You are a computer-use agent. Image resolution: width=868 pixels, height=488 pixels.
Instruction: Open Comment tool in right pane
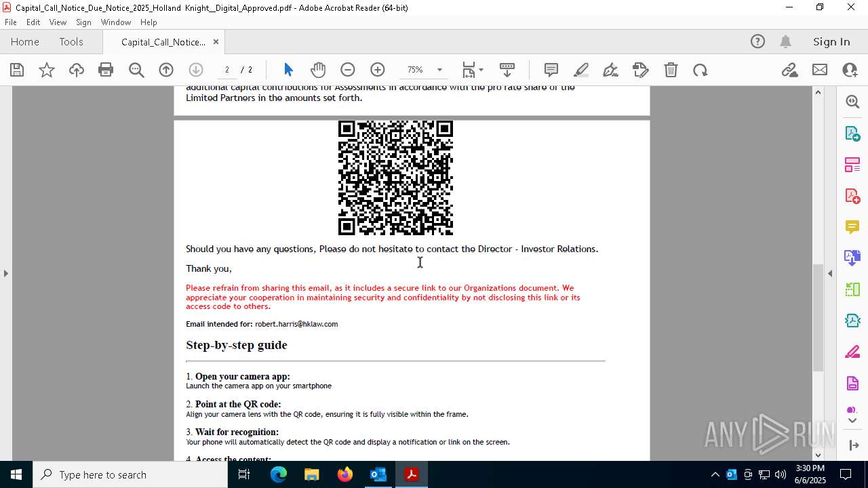852,226
